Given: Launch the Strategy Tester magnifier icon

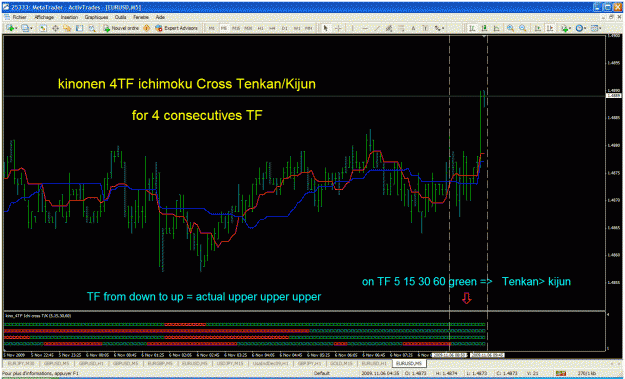Looking at the screenshot, I should [92, 28].
